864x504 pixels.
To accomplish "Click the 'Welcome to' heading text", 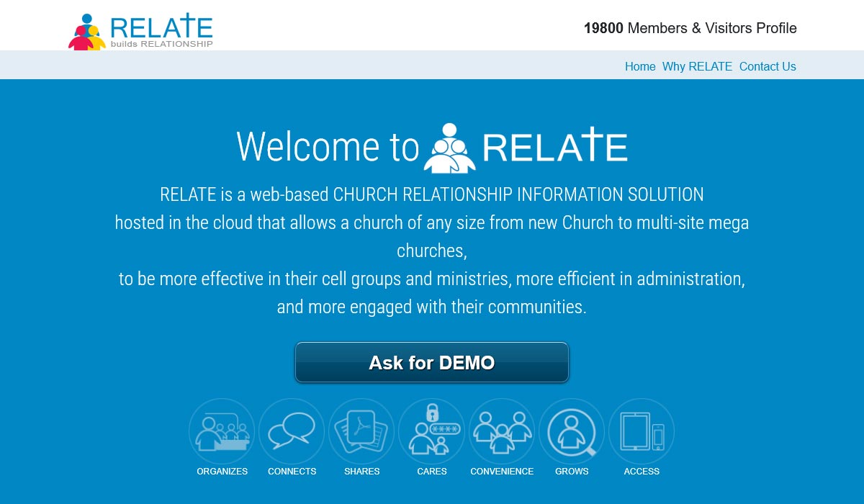I will click(x=328, y=147).
